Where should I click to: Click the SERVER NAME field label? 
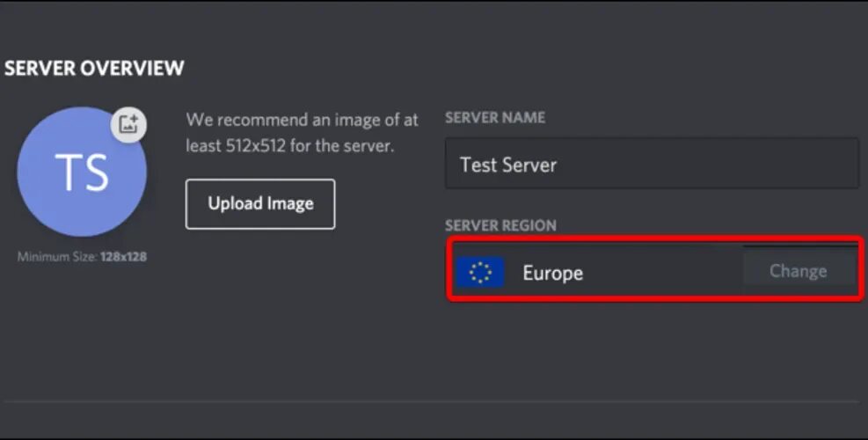[x=495, y=117]
